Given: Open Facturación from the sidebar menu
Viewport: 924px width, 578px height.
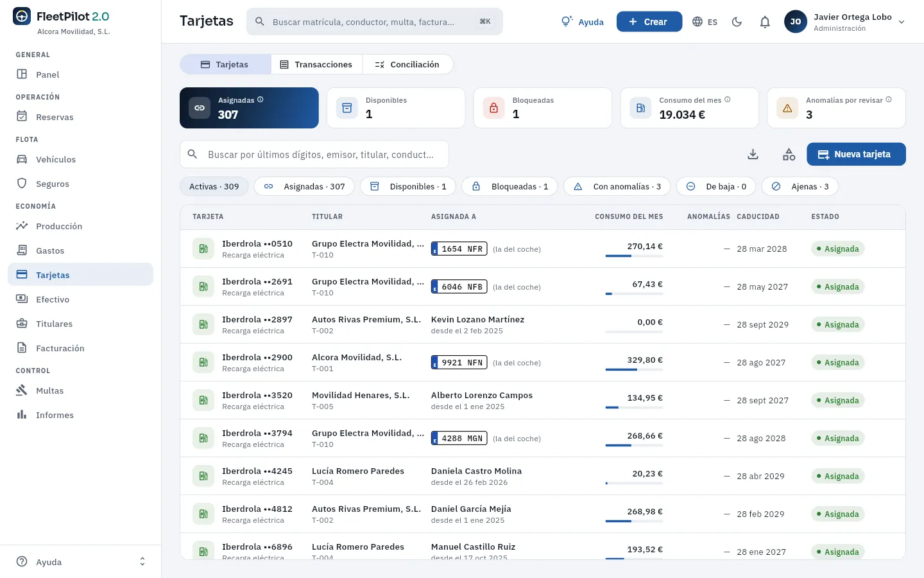Looking at the screenshot, I should (x=80, y=348).
